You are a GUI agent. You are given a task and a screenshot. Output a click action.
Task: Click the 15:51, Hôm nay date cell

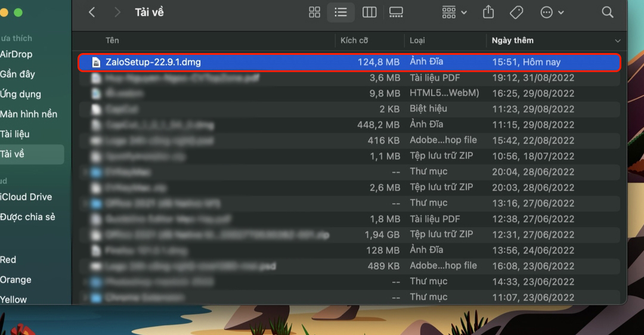[526, 62]
